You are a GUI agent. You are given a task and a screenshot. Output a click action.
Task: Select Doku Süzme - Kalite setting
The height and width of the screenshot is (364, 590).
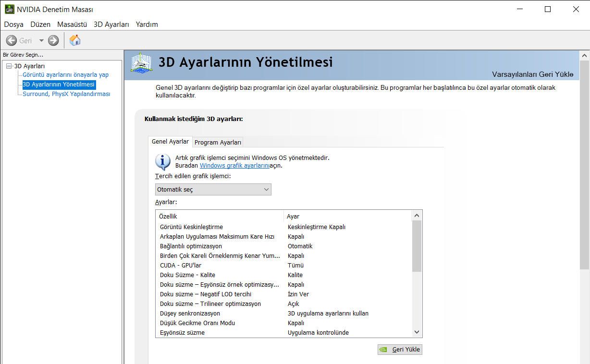284,275
